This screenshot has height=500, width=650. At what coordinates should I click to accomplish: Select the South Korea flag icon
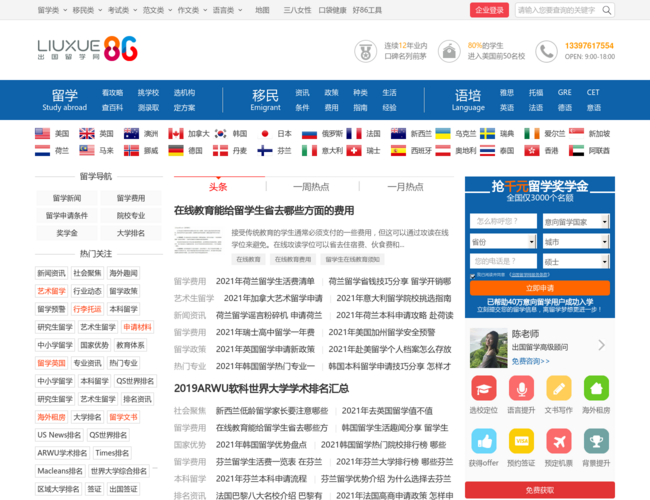pos(221,133)
